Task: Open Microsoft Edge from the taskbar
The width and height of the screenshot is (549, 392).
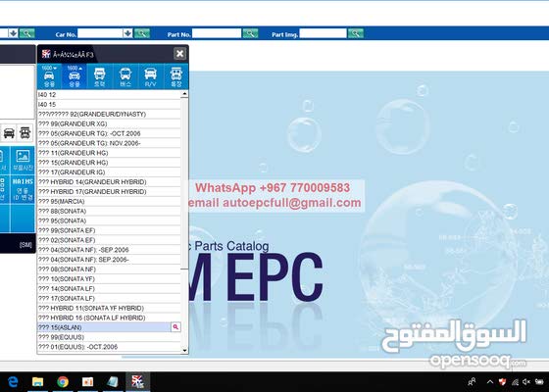Action: [13, 381]
